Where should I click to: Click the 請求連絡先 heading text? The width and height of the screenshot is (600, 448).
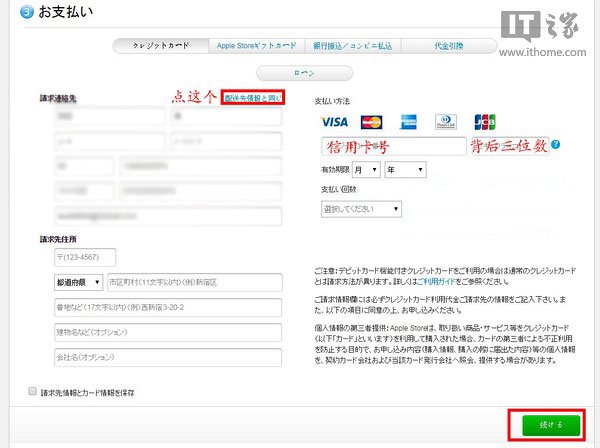58,98
